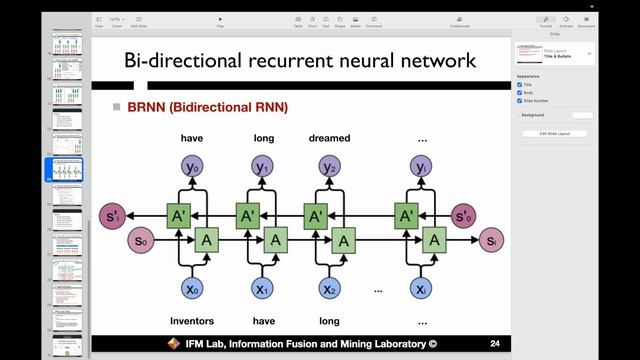Click the x1 input node
Screen dimensions: 640x360
[262, 288]
